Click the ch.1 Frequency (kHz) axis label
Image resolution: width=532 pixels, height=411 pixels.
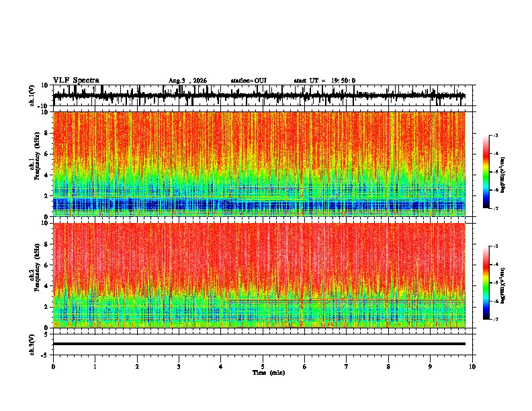pyautogui.click(x=37, y=156)
